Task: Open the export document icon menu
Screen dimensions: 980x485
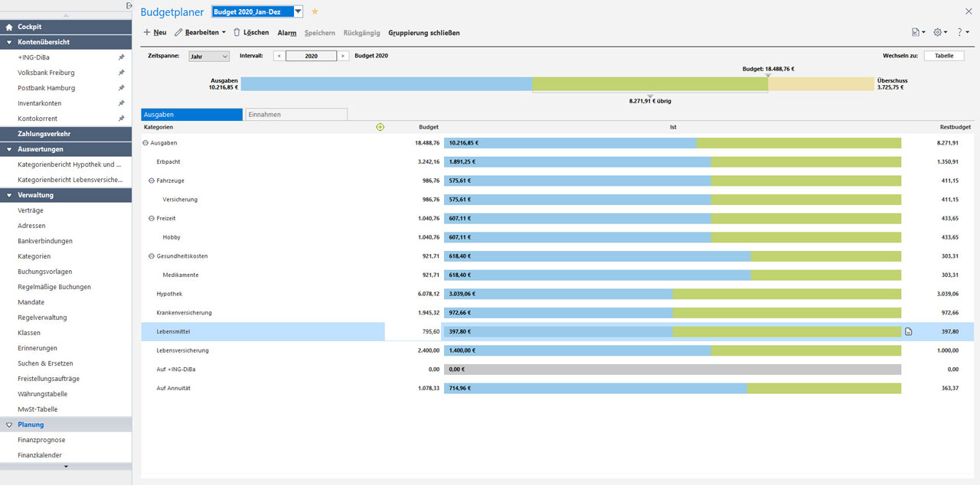Action: (917, 32)
